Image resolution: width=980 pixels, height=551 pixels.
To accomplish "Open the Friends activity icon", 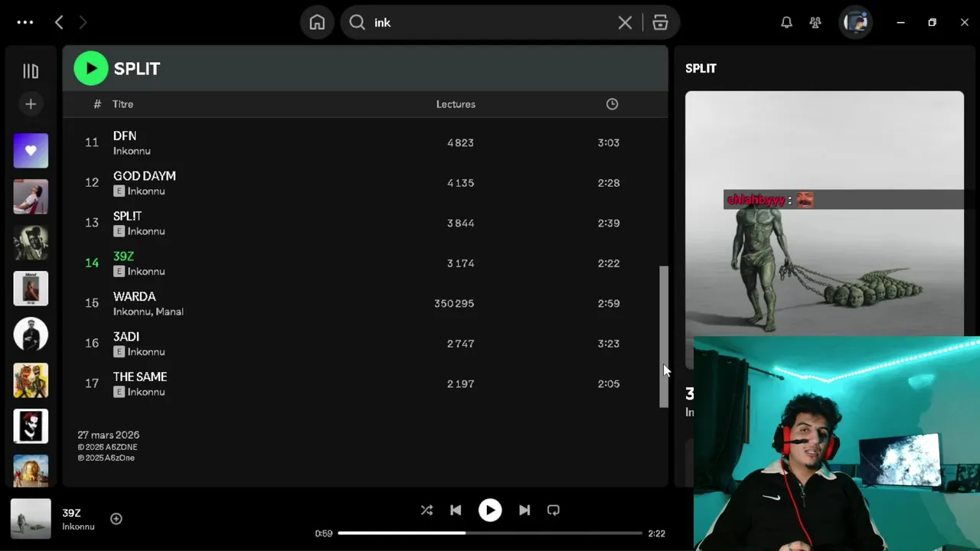I will pos(815,22).
